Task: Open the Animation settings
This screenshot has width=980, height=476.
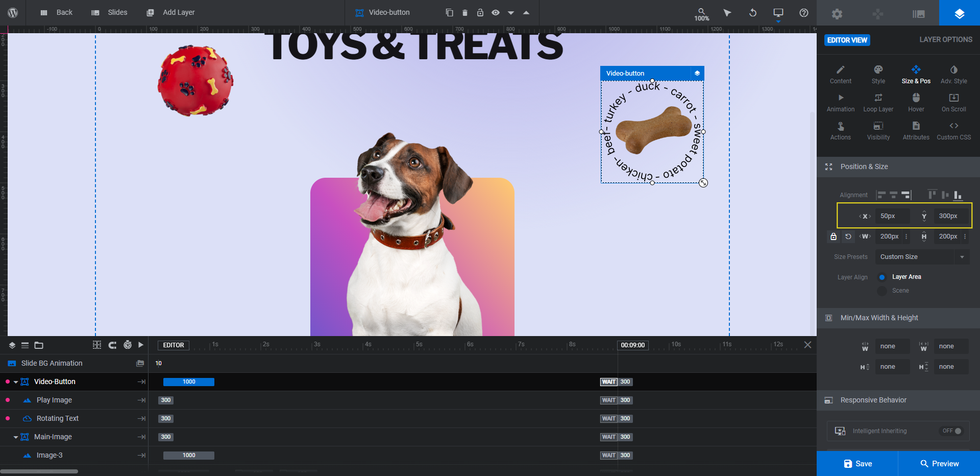Action: click(841, 103)
